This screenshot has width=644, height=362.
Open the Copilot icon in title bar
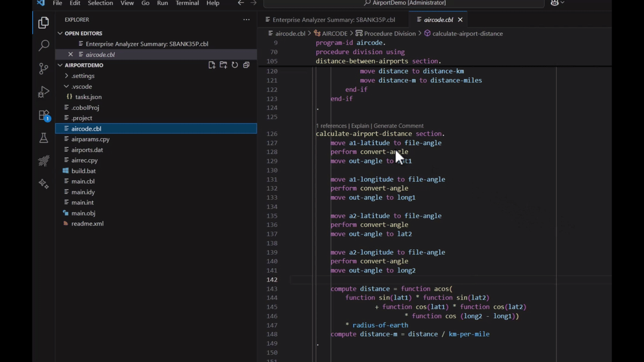pyautogui.click(x=554, y=3)
